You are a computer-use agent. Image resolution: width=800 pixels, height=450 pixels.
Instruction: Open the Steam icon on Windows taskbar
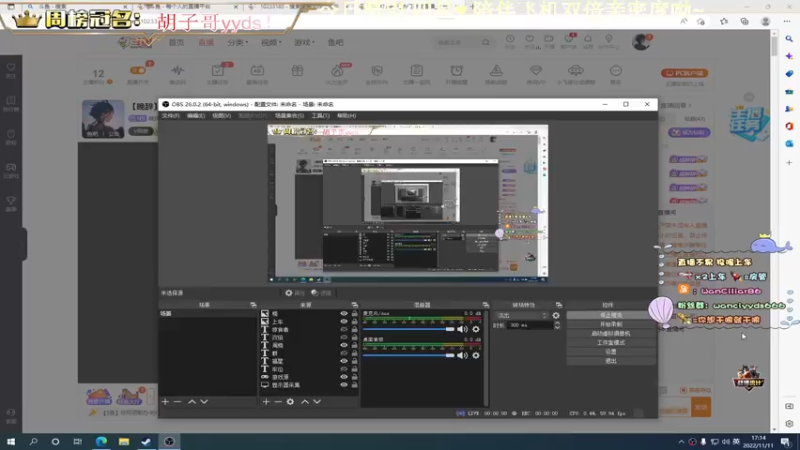click(146, 441)
